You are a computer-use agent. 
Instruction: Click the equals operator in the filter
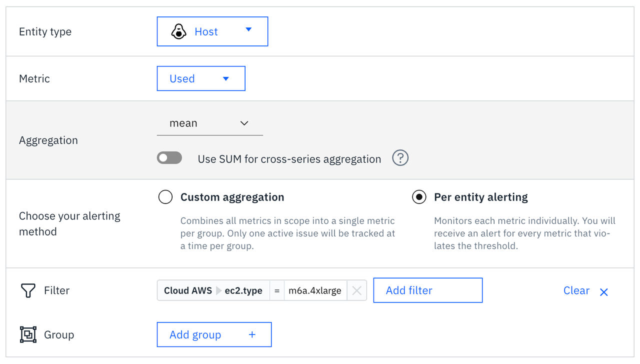point(276,290)
